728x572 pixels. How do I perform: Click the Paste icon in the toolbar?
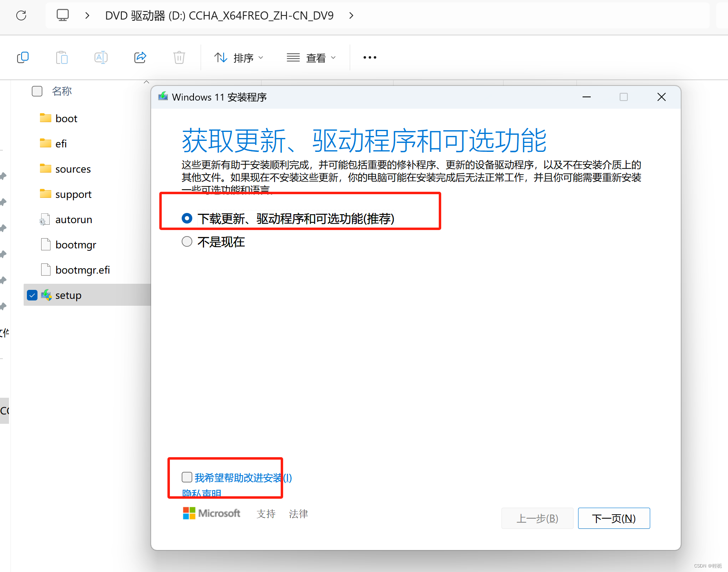(62, 57)
